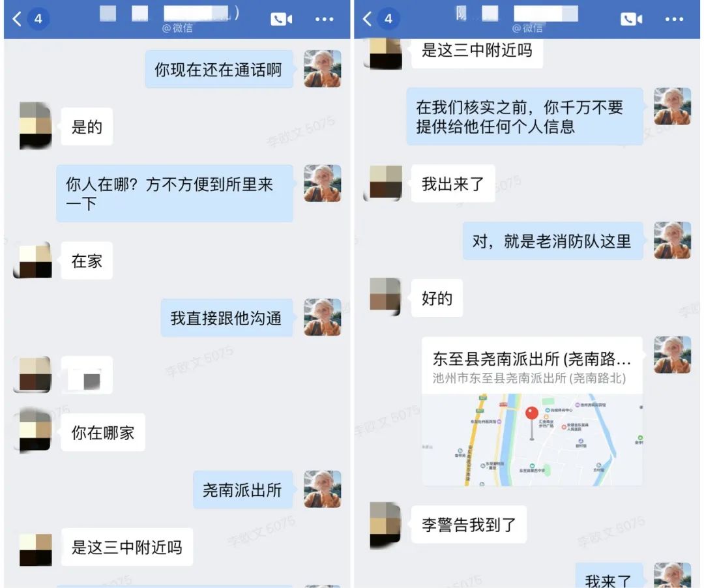Select the message 我直接跟他沟通

coord(227,317)
